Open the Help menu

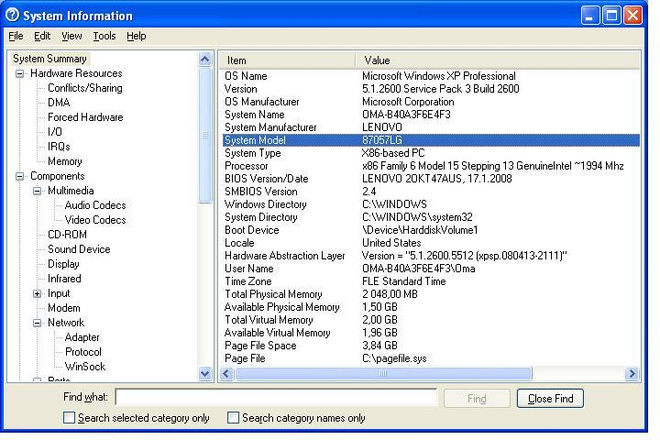point(136,36)
